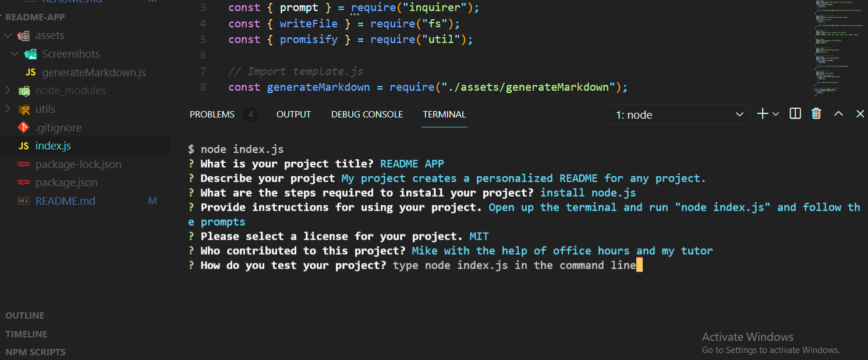The image size is (868, 360).
Task: Open package-lock.json file
Action: point(78,165)
